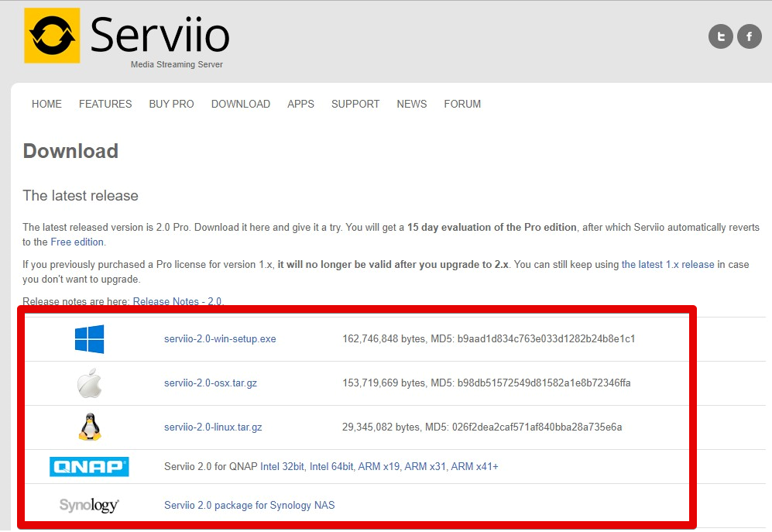772x532 pixels.
Task: Select the QNAP ARM x19 link
Action: [379, 466]
